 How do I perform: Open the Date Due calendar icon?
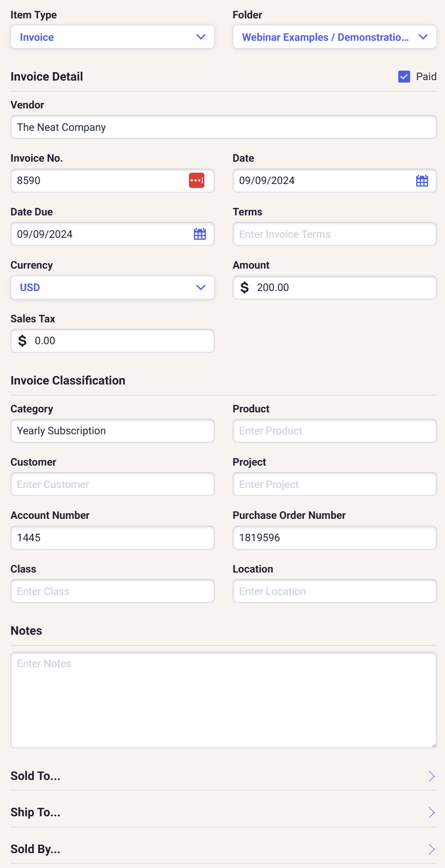(x=200, y=234)
